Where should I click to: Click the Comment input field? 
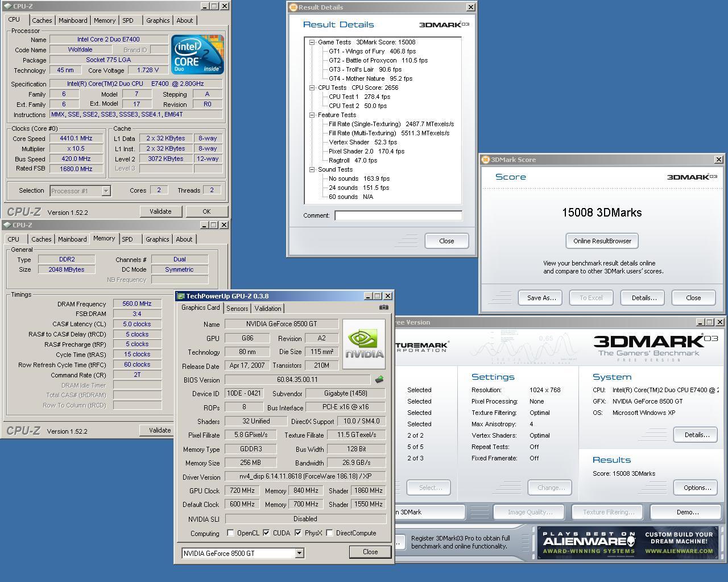coord(398,215)
